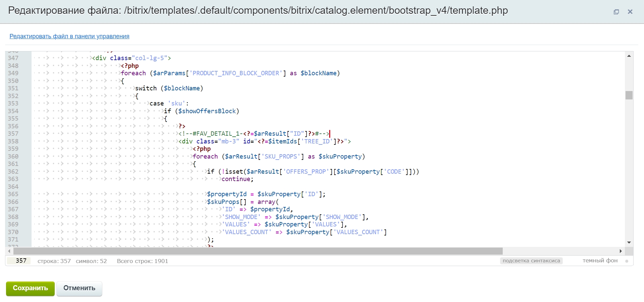Image resolution: width=644 pixels, height=302 pixels.
Task: Open 'Редактировать файл в панели управления' link
Action: click(x=69, y=36)
